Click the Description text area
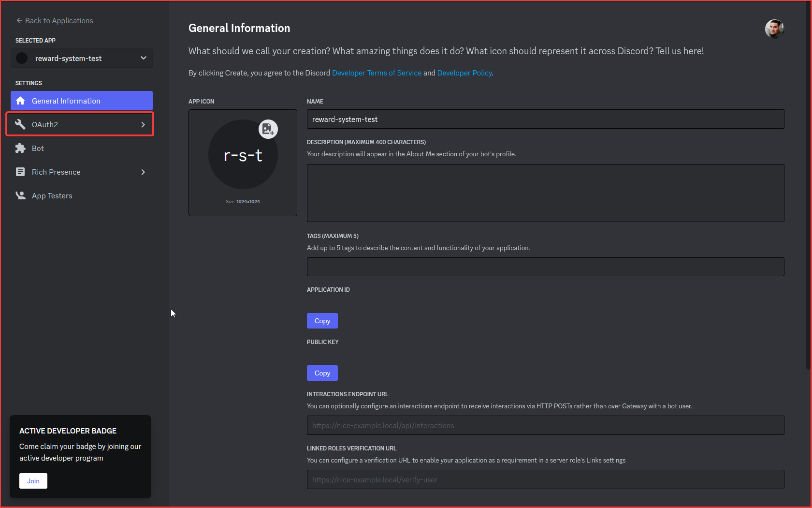Screen dimensions: 812x508 545,193
